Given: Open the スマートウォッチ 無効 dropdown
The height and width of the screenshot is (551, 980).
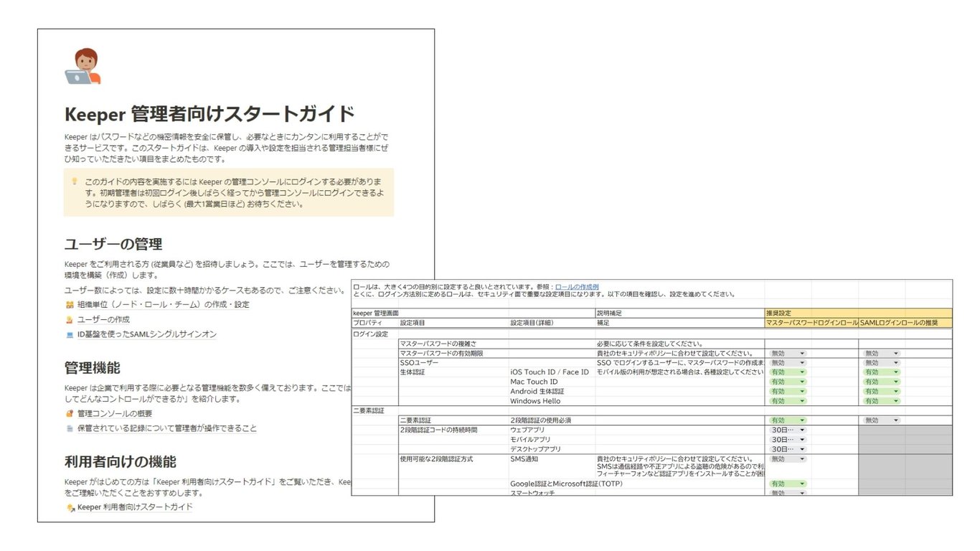Looking at the screenshot, I should pyautogui.click(x=787, y=493).
